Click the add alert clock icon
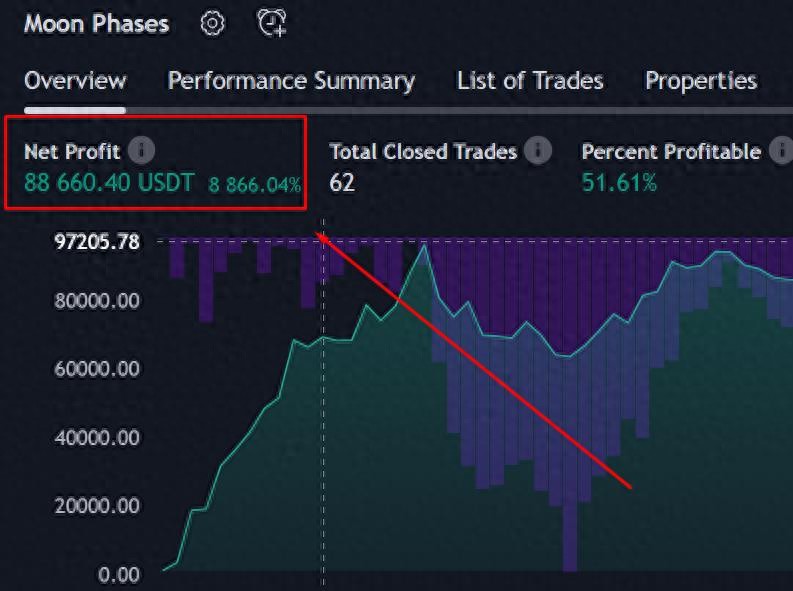 (271, 23)
